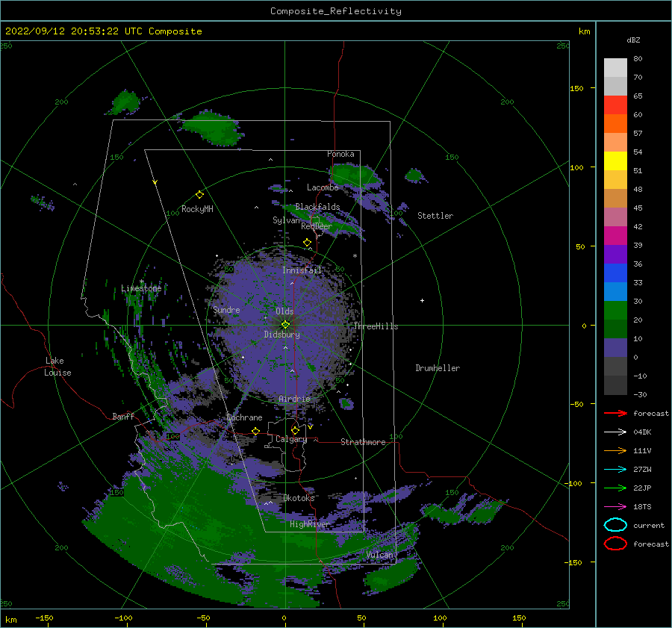
Task: Click the Innisfail city label
Action: [302, 270]
